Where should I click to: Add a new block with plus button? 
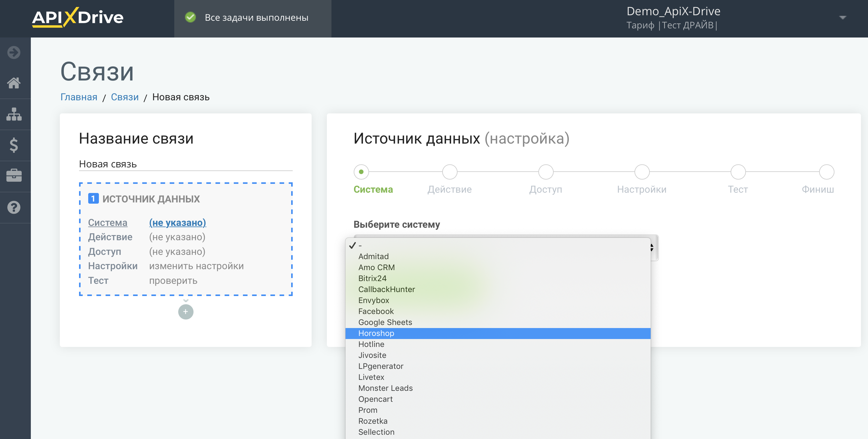(186, 312)
